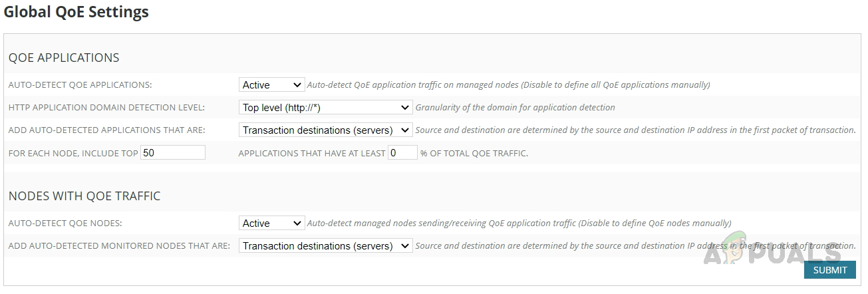The width and height of the screenshot is (868, 294).
Task: Expand Add Auto-Detected Monitored Nodes dropdown
Action: (325, 245)
